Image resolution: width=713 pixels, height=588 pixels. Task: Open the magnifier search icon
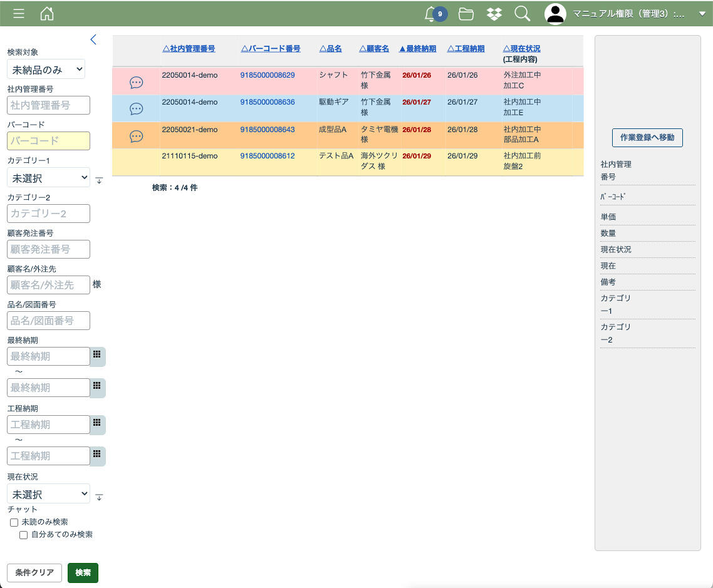522,14
